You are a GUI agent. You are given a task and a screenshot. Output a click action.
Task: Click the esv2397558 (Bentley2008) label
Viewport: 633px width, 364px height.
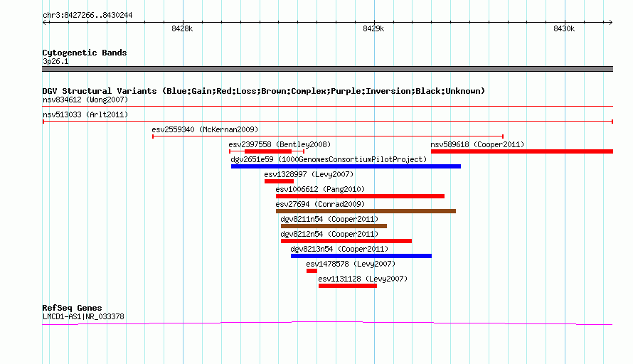[x=280, y=144]
